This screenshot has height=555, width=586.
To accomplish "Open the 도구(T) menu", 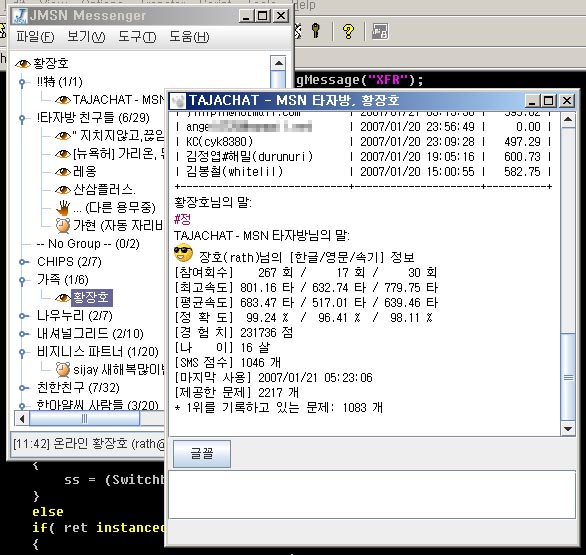I will [137, 37].
